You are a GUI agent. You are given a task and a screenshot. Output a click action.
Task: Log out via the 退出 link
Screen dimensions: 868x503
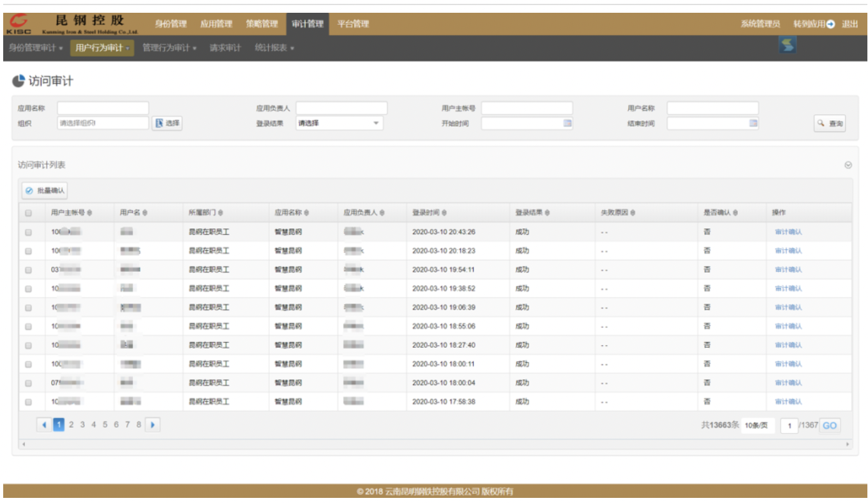tap(850, 24)
